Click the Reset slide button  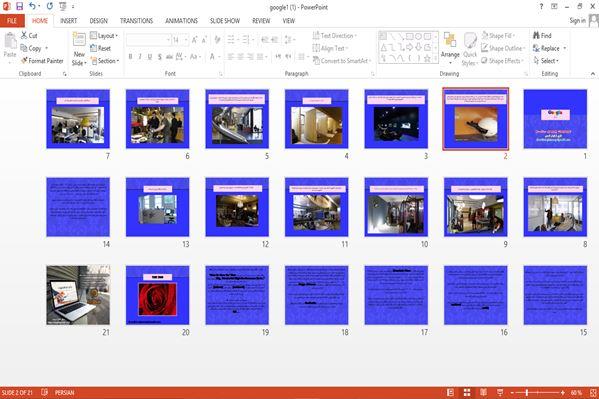(100, 48)
